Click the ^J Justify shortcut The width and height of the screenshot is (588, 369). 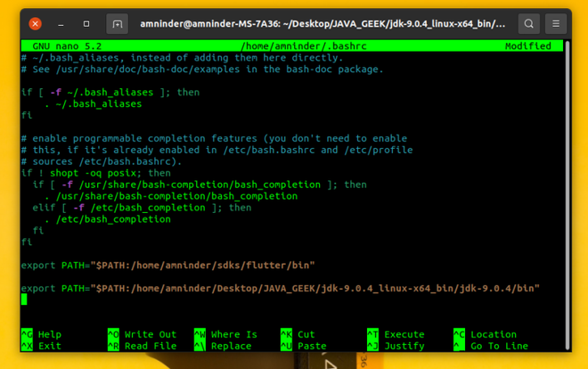click(x=396, y=346)
